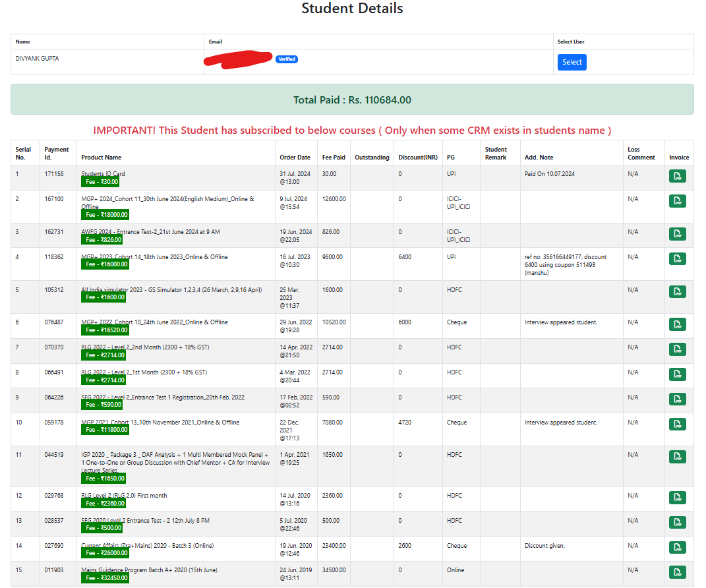Click the blue Select user button
Screen dimensions: 706x588
coord(572,62)
